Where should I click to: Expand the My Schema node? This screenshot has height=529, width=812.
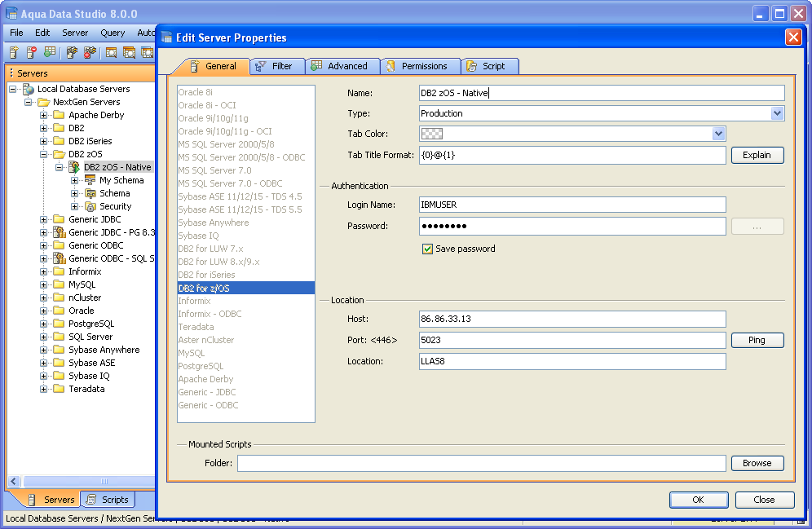(x=74, y=180)
